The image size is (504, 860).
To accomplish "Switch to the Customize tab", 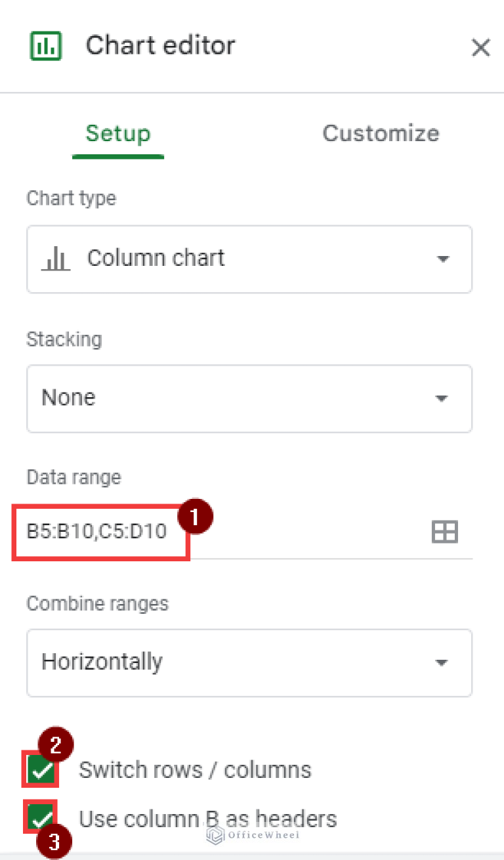I will (381, 133).
